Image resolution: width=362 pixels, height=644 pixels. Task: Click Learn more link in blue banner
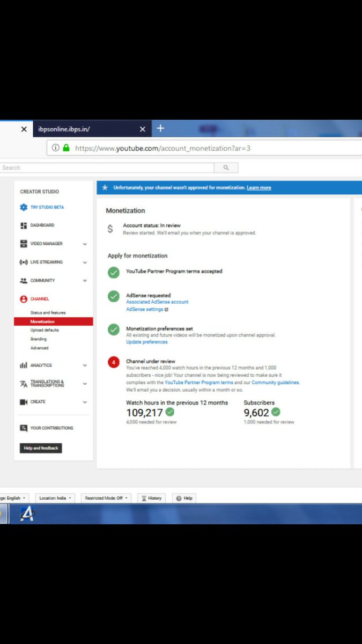click(259, 188)
